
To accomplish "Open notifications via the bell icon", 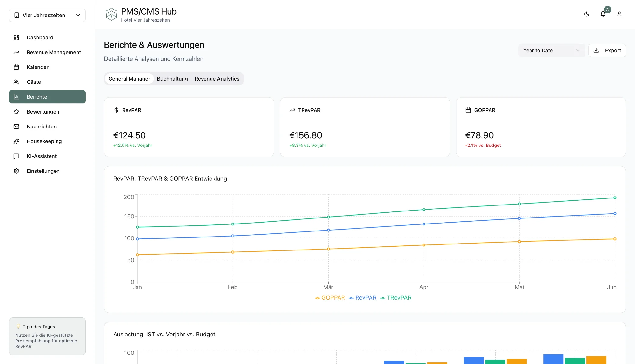I will tap(603, 14).
